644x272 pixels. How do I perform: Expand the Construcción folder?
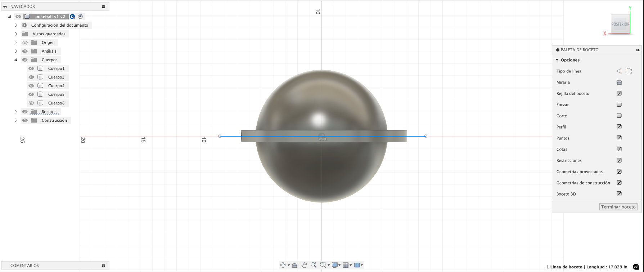click(16, 120)
